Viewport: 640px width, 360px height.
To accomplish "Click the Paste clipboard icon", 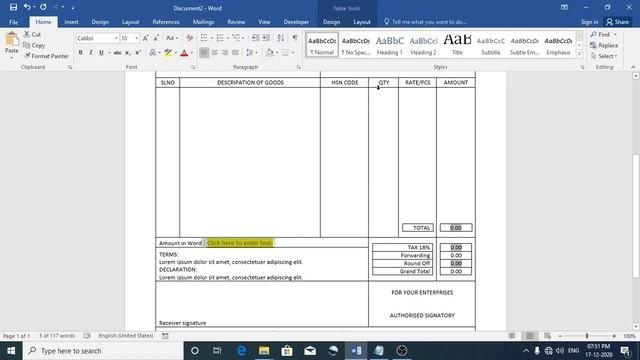I will pyautogui.click(x=11, y=40).
